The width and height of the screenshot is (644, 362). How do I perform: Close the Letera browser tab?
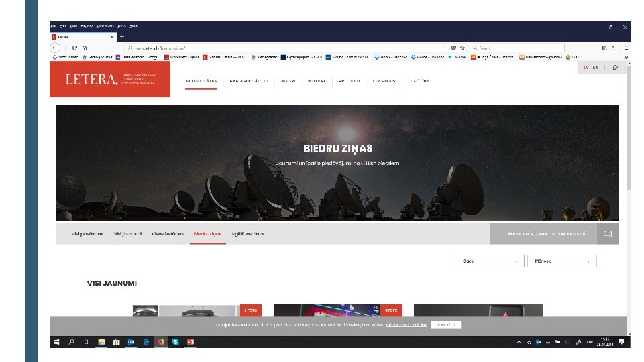coord(112,36)
